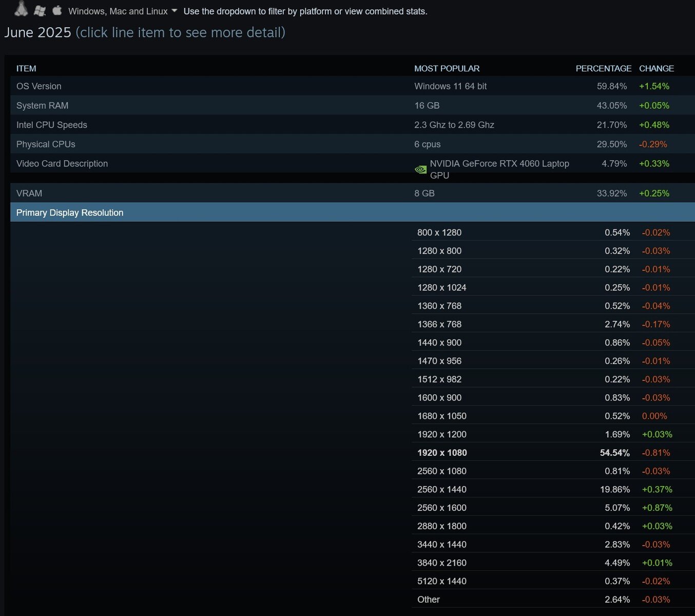Viewport: 695px width, 616px height.
Task: Expand the Intel CPU Speeds row
Action: coord(353,125)
